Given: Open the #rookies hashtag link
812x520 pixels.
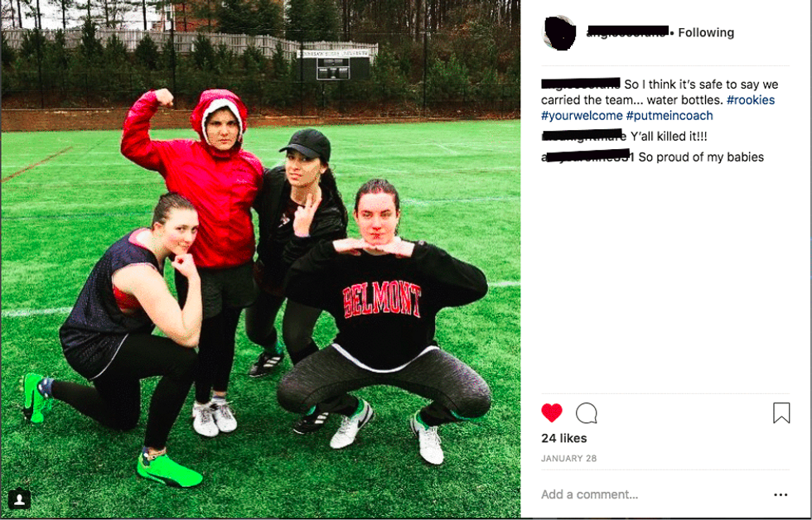Looking at the screenshot, I should click(751, 100).
